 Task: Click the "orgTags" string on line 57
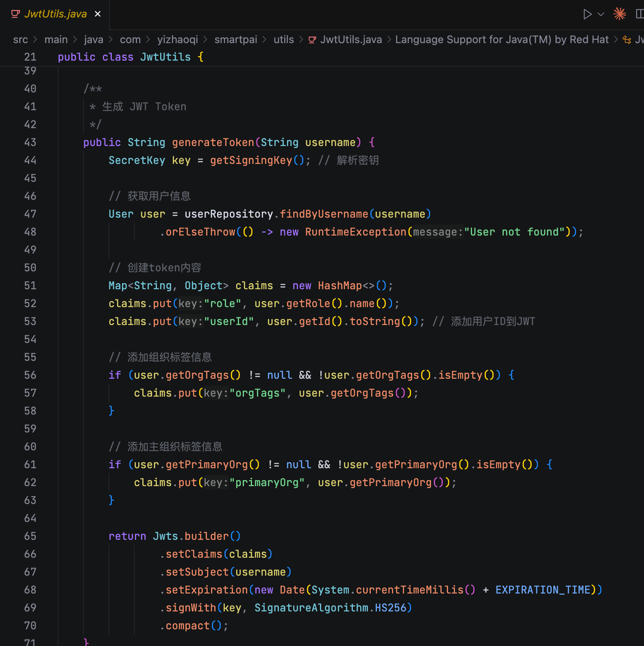(258, 393)
